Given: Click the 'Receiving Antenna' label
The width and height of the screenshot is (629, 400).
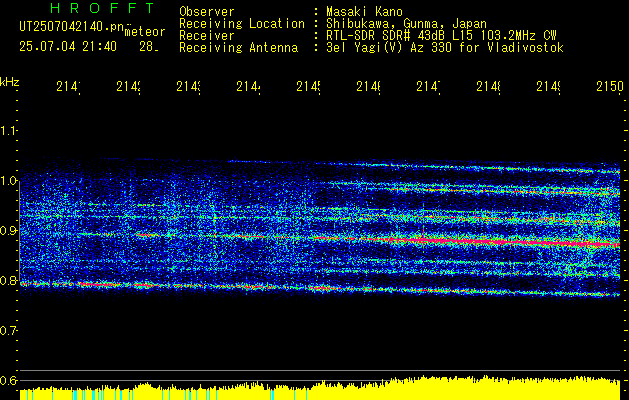Looking at the screenshot, I should point(239,48).
